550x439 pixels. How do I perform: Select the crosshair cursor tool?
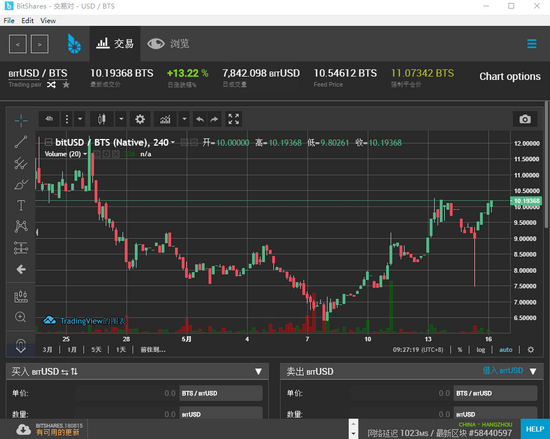click(21, 120)
